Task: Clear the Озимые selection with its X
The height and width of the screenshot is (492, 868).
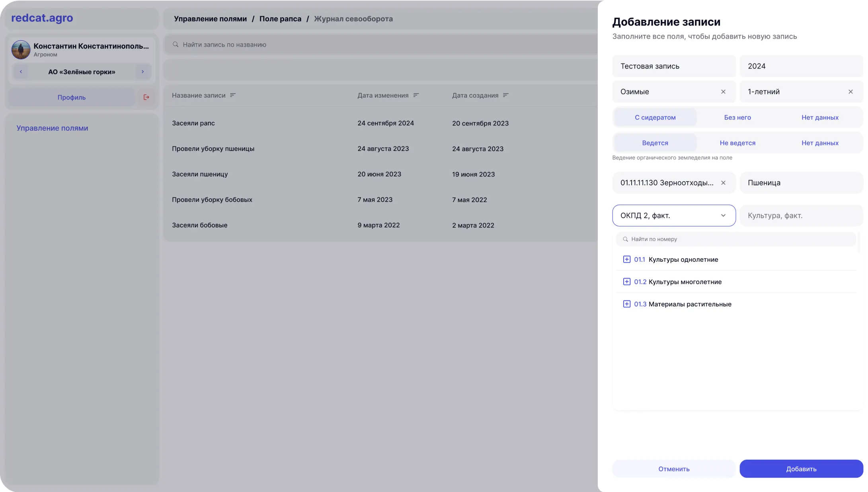Action: [x=723, y=92]
